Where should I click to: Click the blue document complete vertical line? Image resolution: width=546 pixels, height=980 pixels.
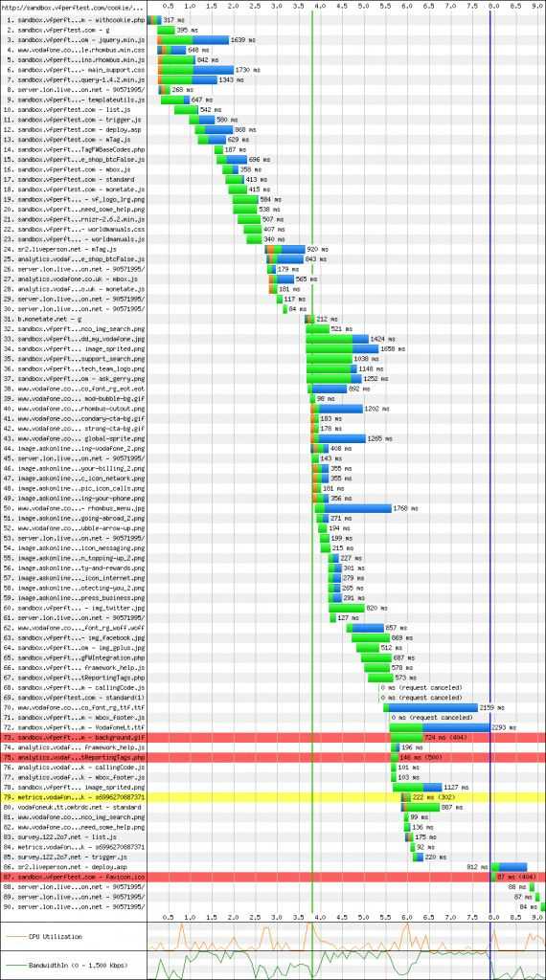coord(490,462)
